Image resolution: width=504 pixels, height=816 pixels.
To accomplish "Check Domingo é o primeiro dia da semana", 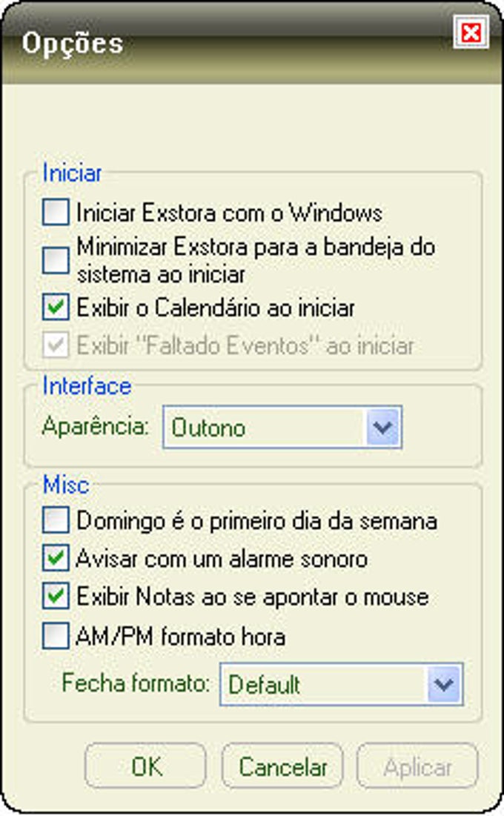I will tap(56, 520).
